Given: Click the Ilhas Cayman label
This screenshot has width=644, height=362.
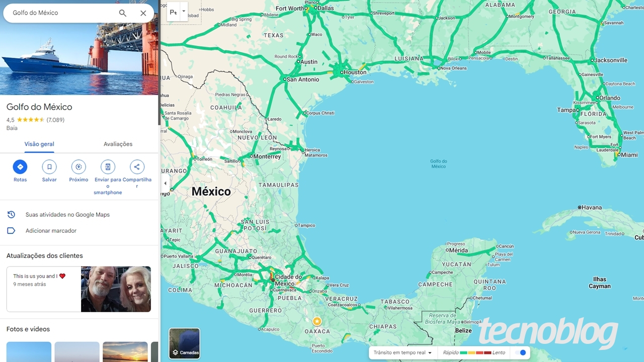Looking at the screenshot, I should (600, 283).
